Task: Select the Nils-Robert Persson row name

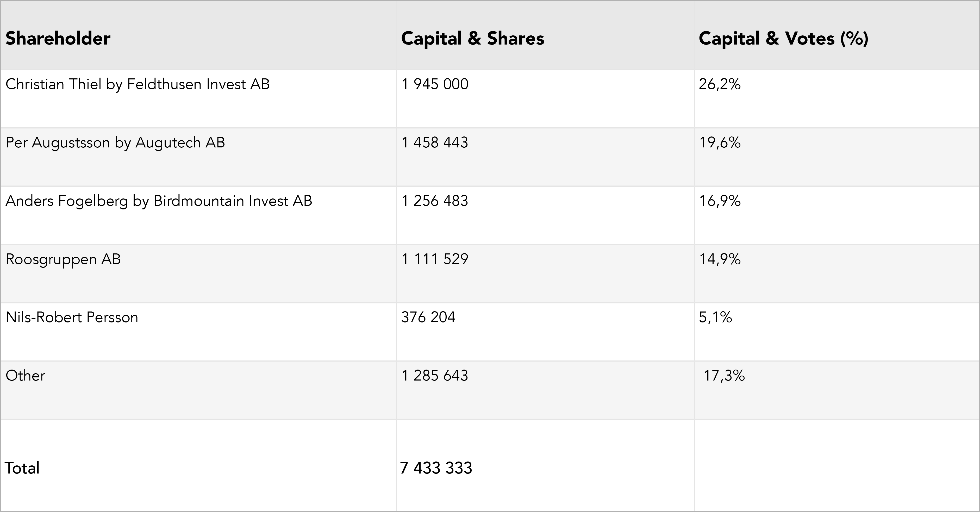Action: (72, 317)
